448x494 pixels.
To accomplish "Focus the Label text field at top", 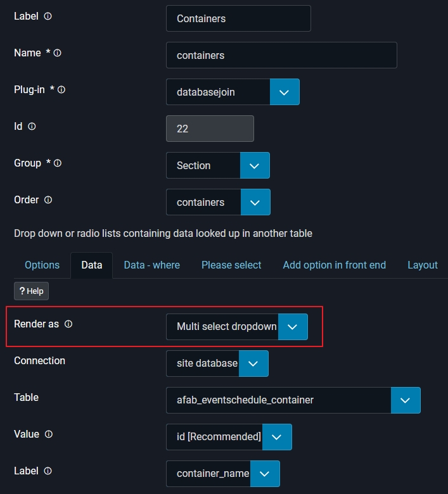I will click(238, 18).
